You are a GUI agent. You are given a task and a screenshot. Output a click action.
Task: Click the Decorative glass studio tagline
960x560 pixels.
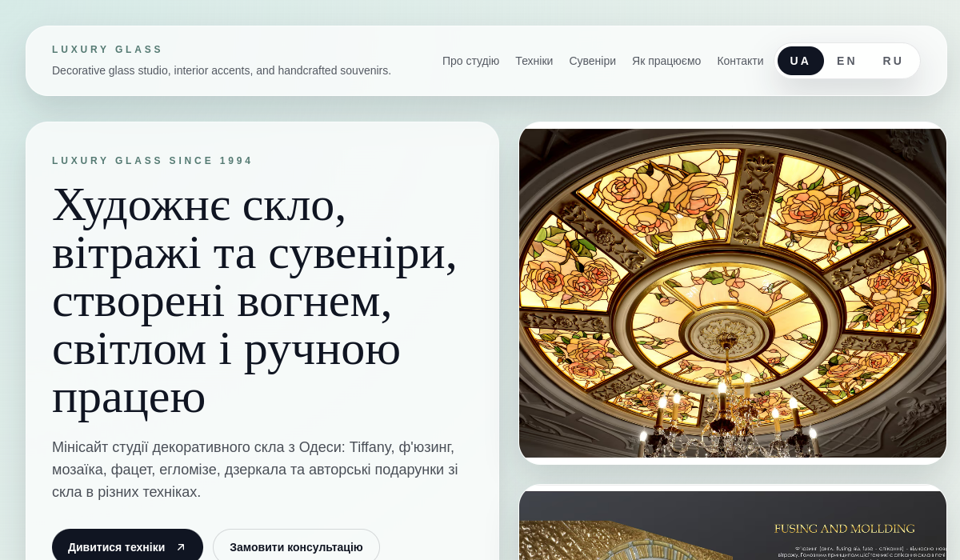[222, 70]
